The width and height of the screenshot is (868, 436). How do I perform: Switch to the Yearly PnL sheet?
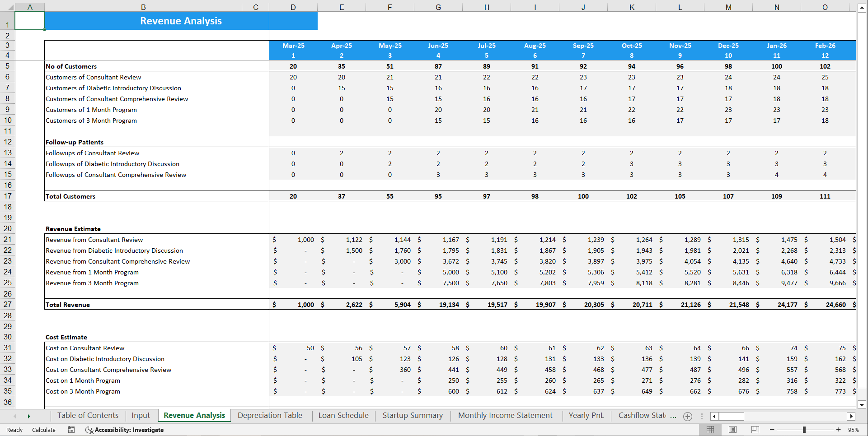[x=586, y=415]
